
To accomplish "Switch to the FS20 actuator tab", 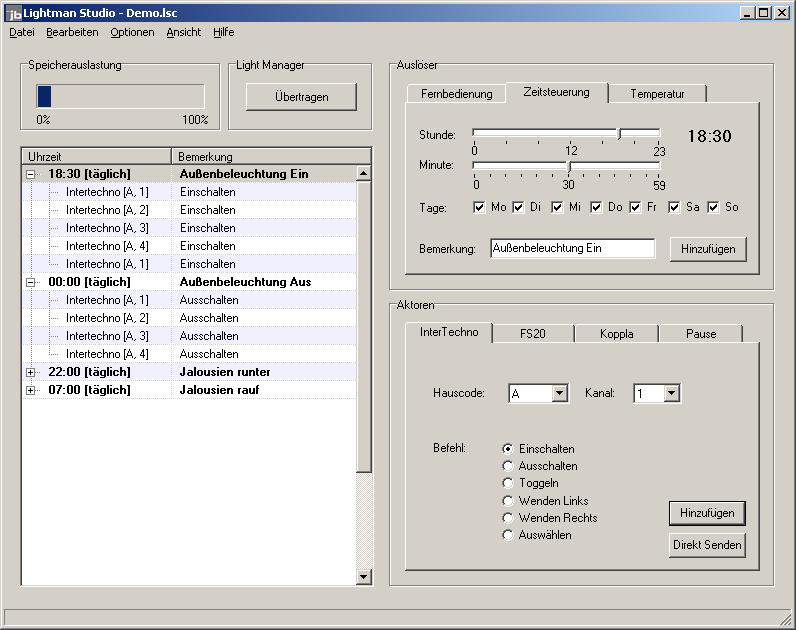I will [533, 334].
